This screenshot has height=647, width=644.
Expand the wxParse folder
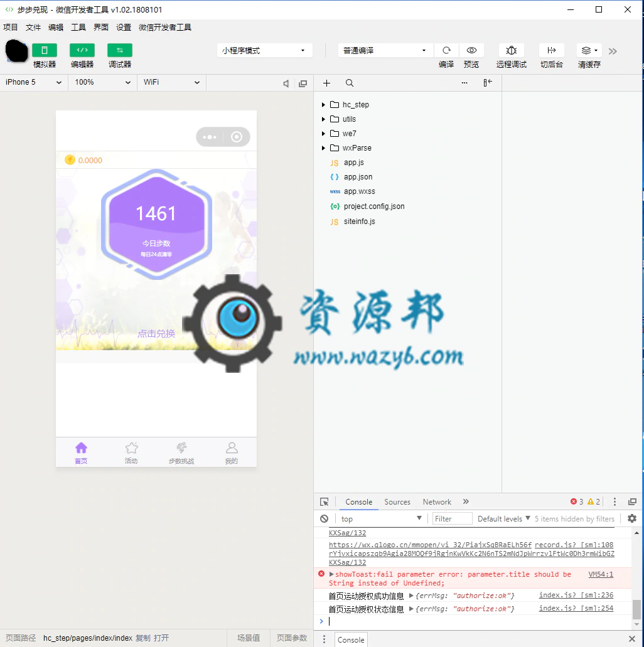pos(323,148)
